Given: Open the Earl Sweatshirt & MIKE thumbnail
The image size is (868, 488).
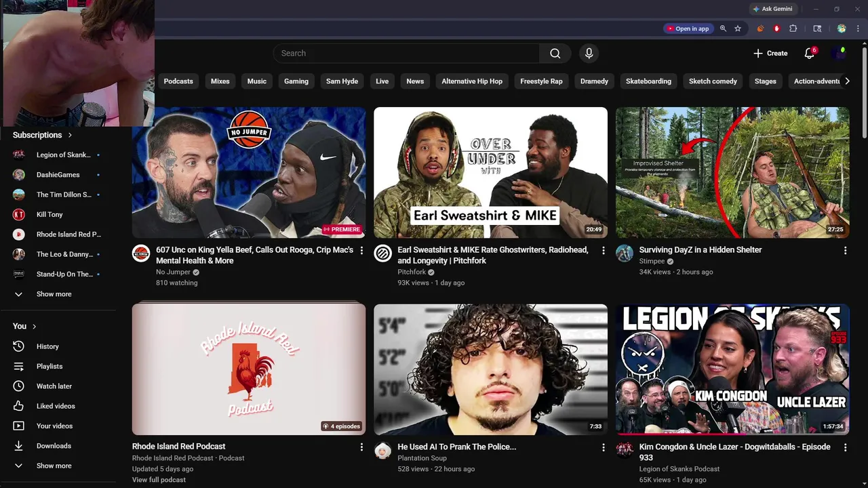Looking at the screenshot, I should tap(490, 172).
